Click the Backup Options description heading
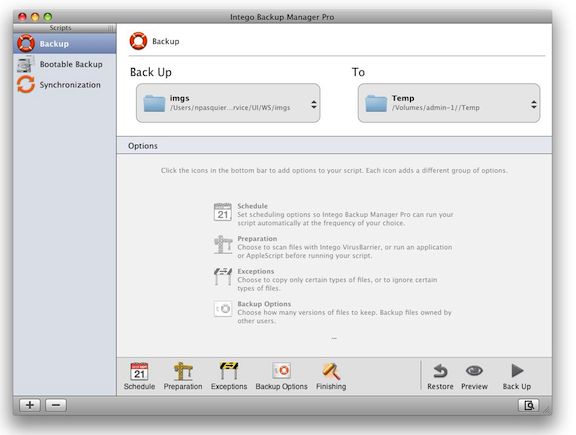576x435 pixels. [x=264, y=304]
